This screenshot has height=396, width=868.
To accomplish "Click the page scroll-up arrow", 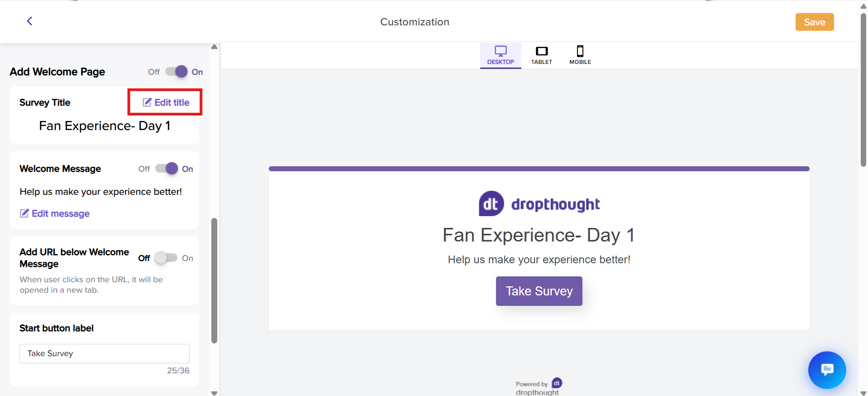I will 863,6.
